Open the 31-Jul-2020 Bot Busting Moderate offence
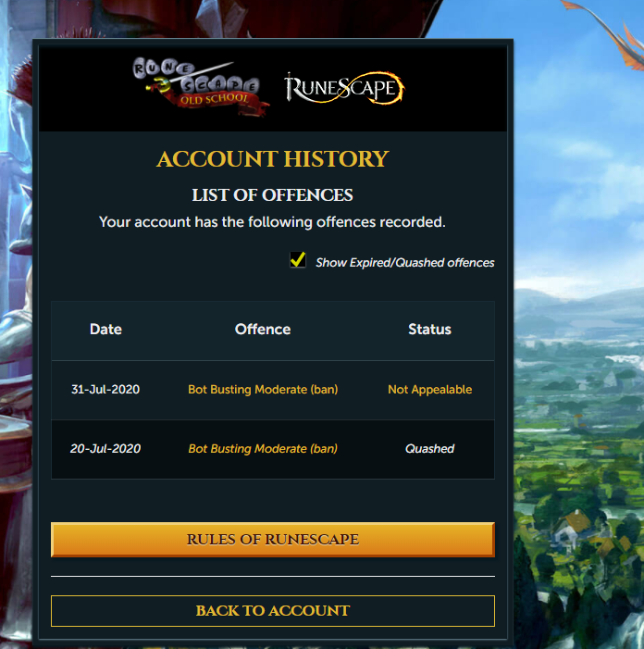The height and width of the screenshot is (649, 644). pyautogui.click(x=263, y=390)
